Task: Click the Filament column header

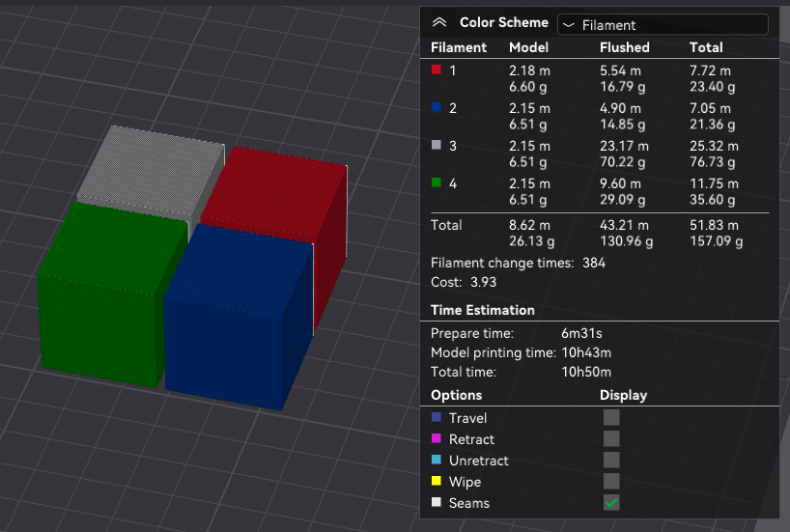Action: (459, 47)
